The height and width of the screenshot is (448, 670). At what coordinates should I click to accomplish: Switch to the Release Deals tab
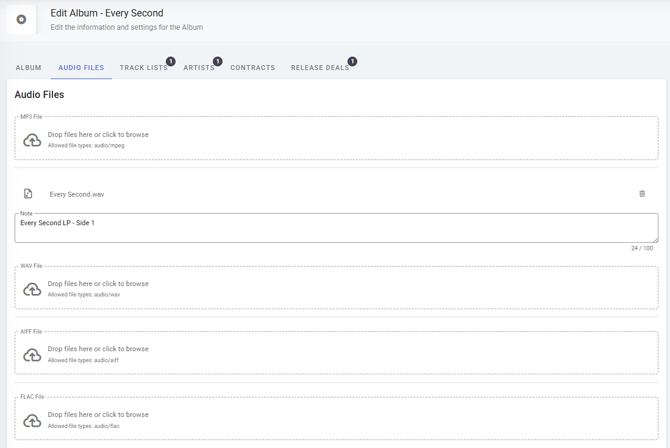pyautogui.click(x=319, y=68)
